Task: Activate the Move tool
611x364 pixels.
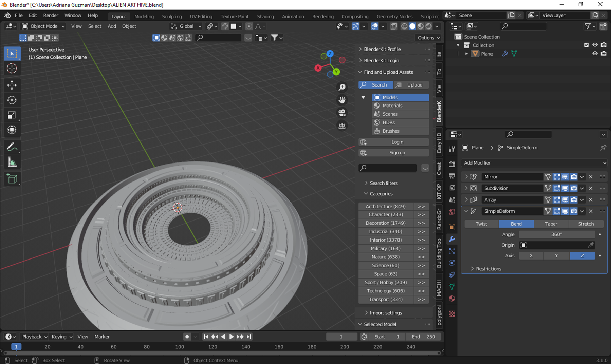Action: (12, 85)
